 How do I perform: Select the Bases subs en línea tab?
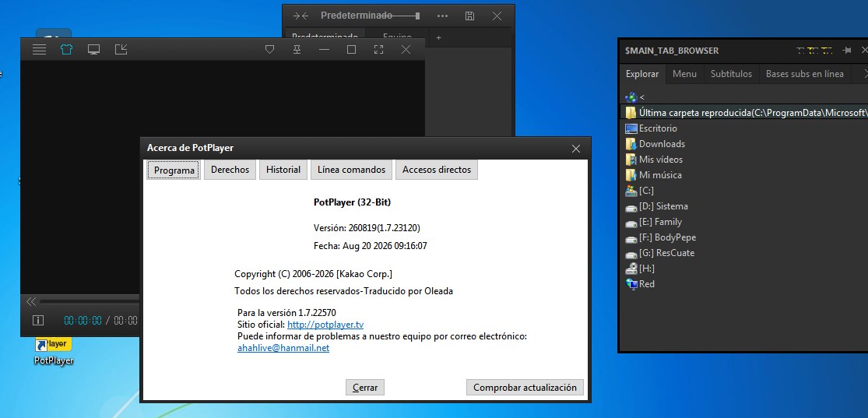[805, 74]
